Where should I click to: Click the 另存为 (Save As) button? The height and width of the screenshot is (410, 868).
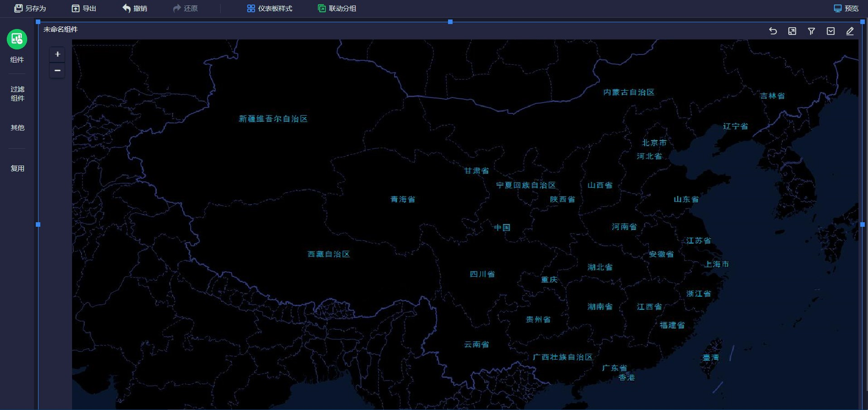click(30, 8)
